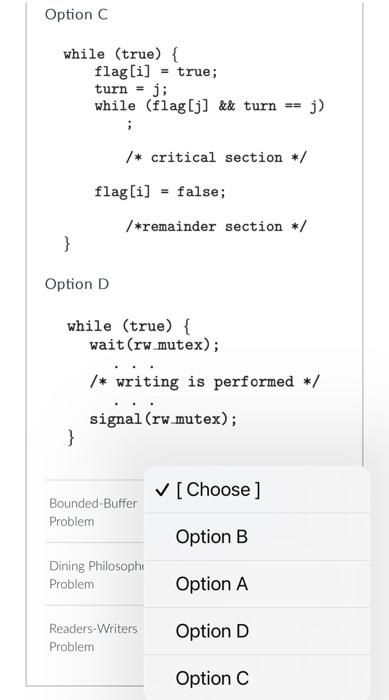This screenshot has height=700, width=389.
Task: Click the critical section comment
Action: coord(216,157)
